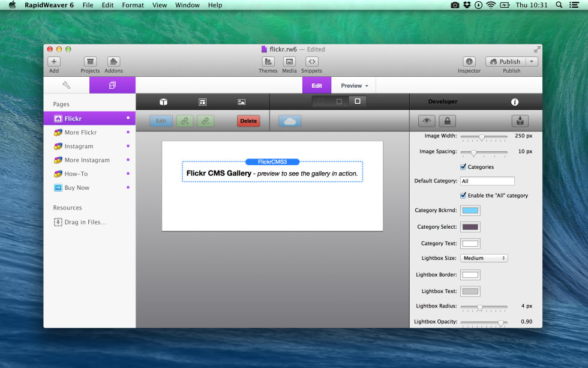Select the More Instagram page
The height and width of the screenshot is (368, 588).
89,160
